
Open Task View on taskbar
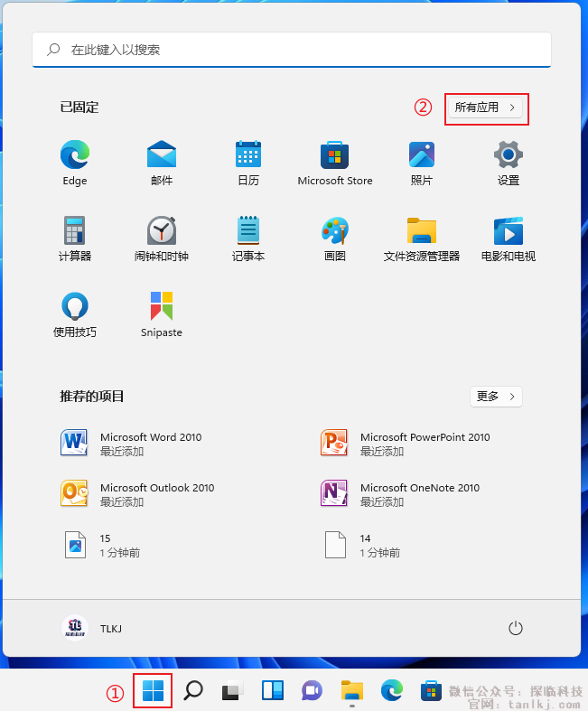(232, 690)
